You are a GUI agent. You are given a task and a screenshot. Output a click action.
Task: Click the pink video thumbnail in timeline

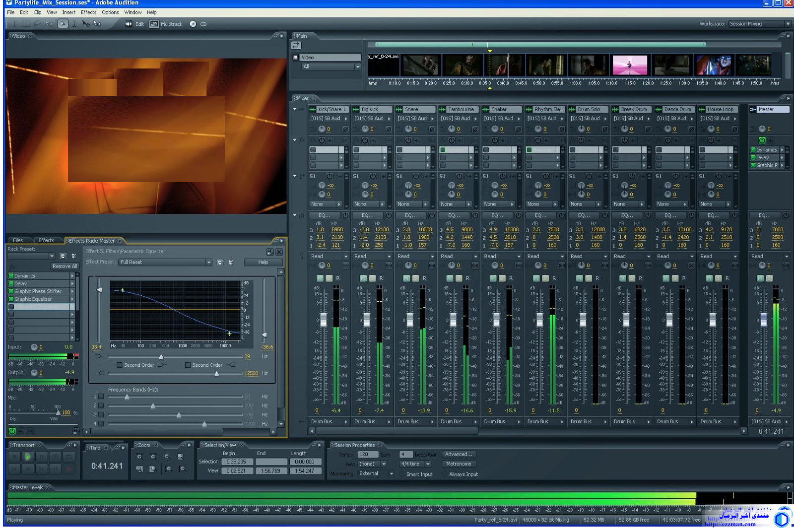pyautogui.click(x=630, y=65)
